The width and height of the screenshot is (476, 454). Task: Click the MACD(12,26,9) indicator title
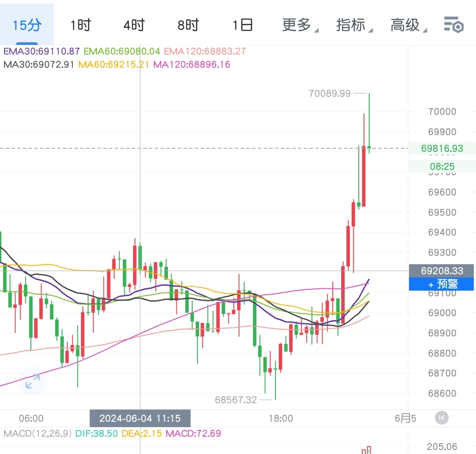[37, 433]
